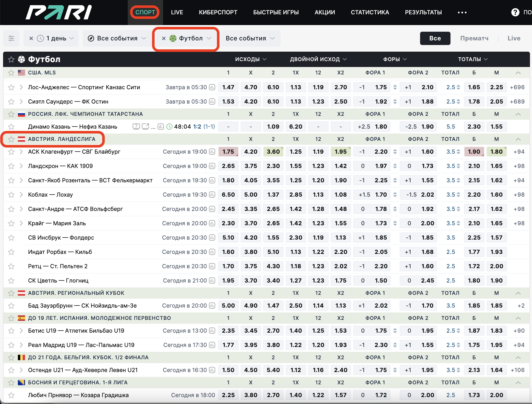Open the КИБЕРСПОРТ menu section

[x=218, y=12]
